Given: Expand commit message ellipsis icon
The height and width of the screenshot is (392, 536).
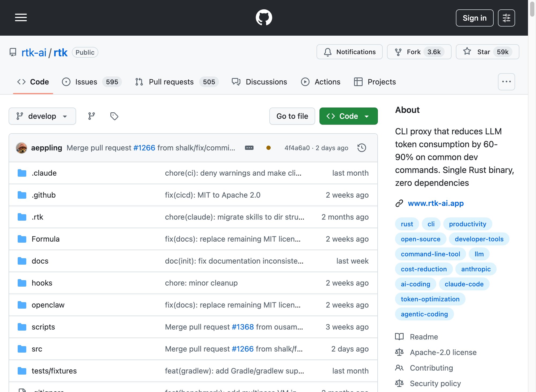Looking at the screenshot, I should pyautogui.click(x=249, y=148).
